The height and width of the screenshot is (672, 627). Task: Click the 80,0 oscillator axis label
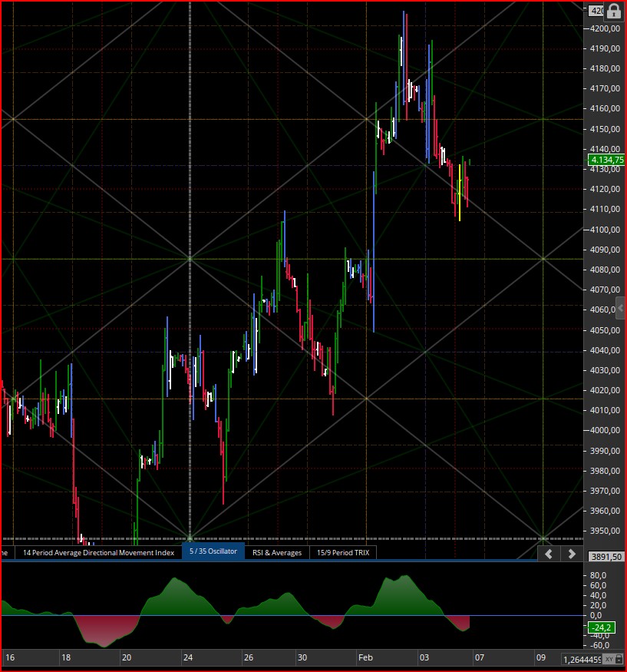pyautogui.click(x=599, y=575)
